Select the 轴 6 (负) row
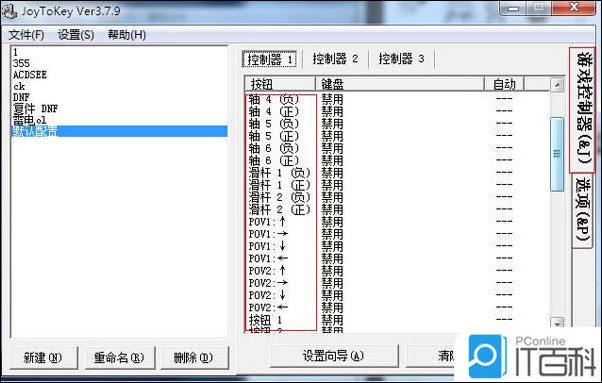 [397, 149]
